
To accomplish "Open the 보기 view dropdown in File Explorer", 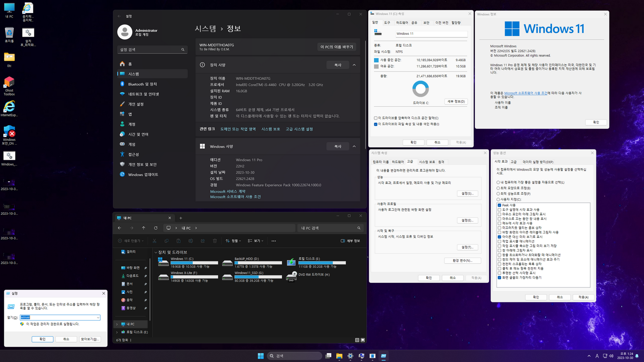I will (x=255, y=241).
